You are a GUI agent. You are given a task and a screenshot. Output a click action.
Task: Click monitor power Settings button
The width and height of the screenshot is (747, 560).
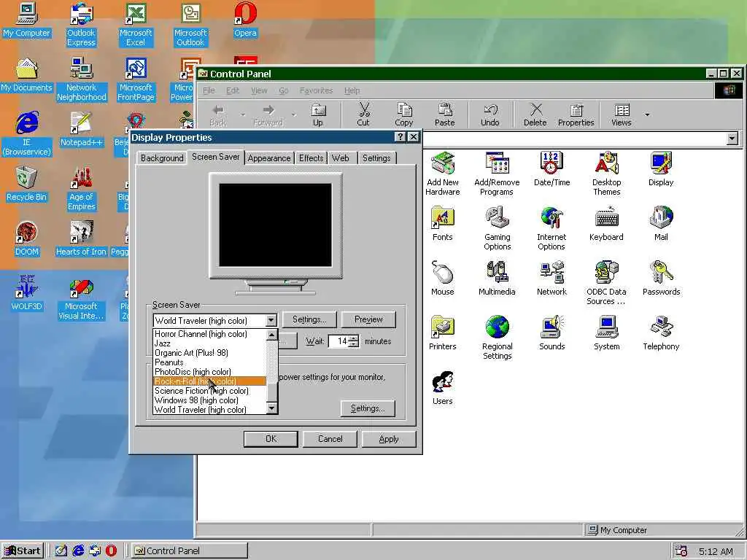(368, 408)
